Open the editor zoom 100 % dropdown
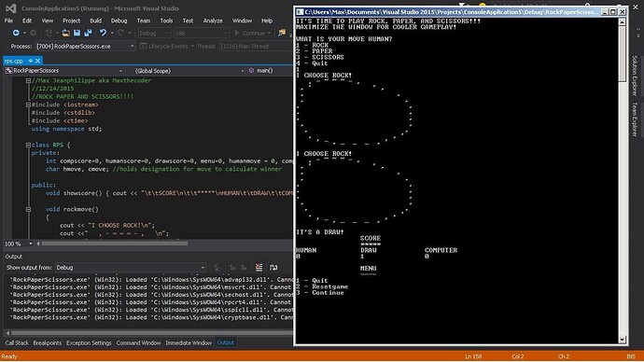644x362 pixels. click(18, 244)
